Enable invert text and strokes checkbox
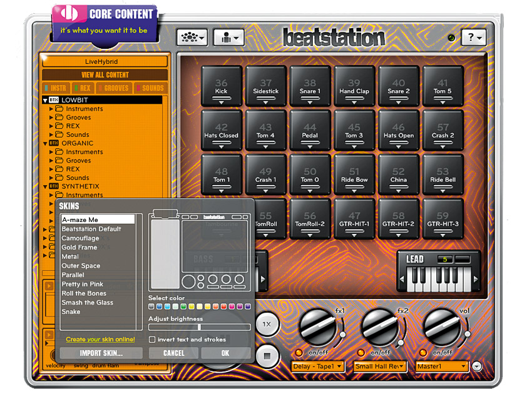 [x=152, y=340]
